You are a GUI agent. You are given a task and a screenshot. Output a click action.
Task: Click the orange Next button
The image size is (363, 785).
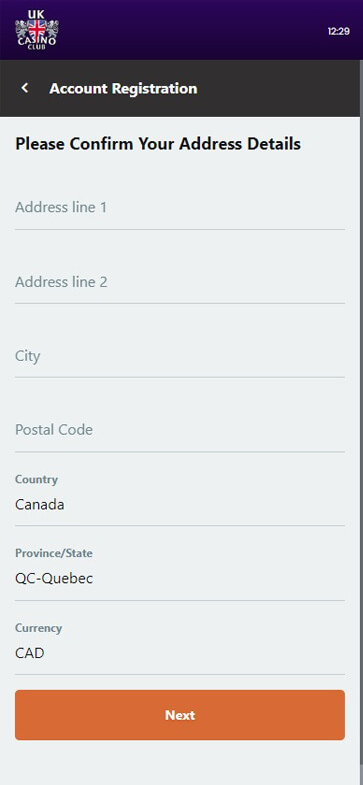pos(180,715)
